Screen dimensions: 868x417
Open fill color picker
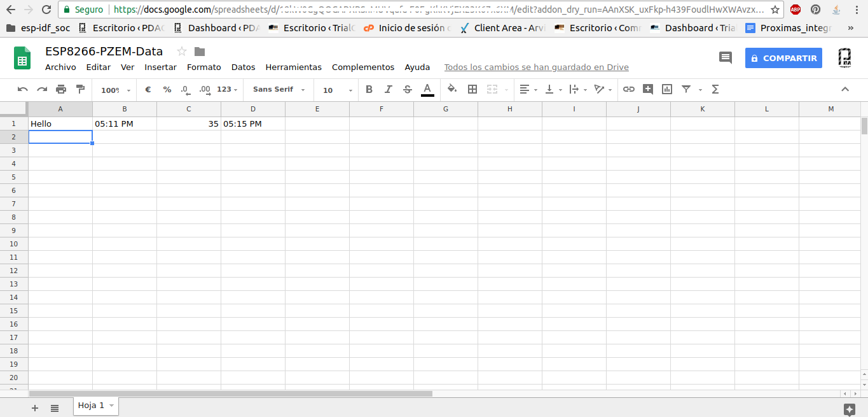[x=452, y=89]
